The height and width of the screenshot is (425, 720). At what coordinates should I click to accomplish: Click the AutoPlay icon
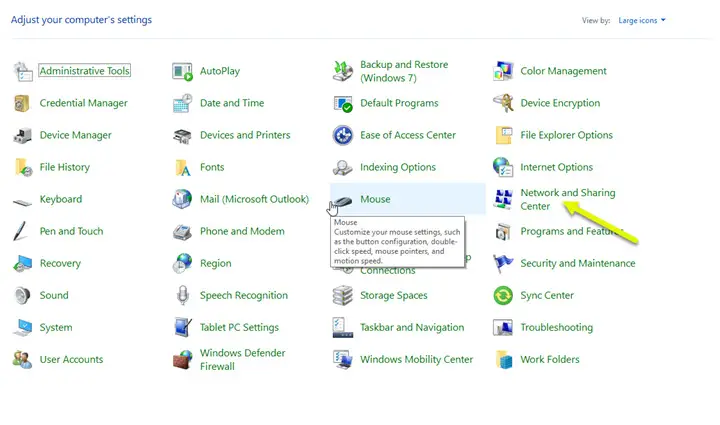pos(182,71)
